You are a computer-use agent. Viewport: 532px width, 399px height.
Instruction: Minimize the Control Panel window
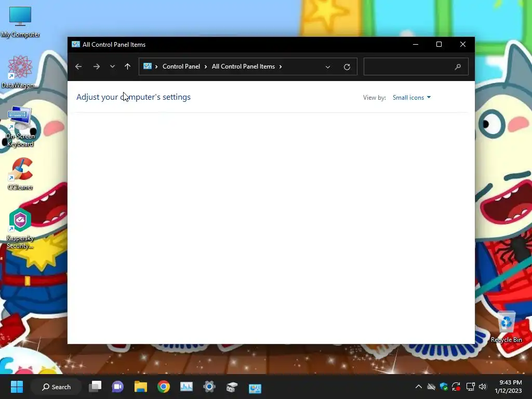pos(415,45)
